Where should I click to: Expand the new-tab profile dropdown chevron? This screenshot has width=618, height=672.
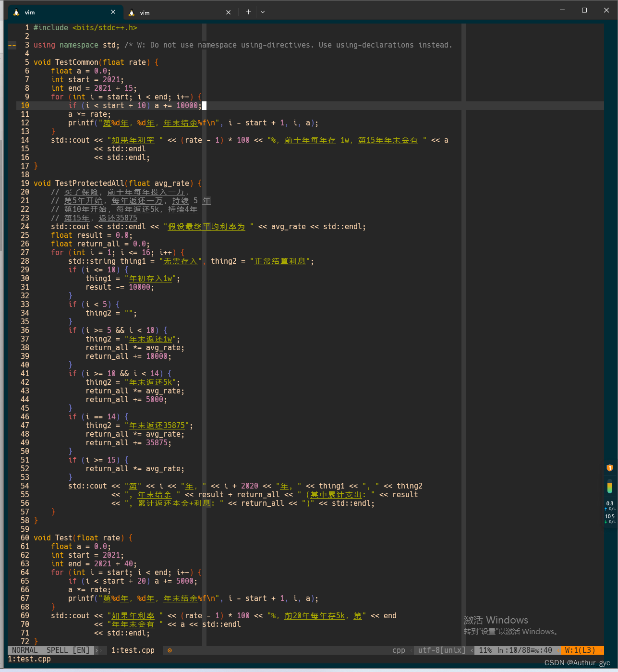tap(263, 12)
